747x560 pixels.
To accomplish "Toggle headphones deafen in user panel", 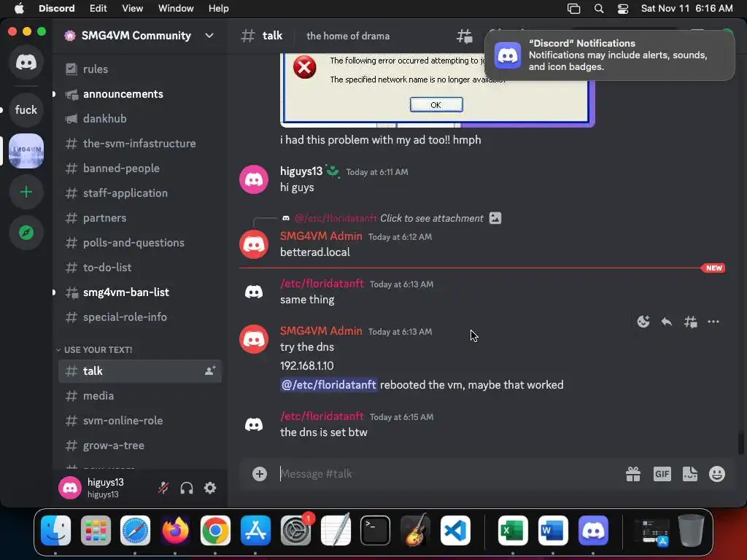I will pos(187,488).
